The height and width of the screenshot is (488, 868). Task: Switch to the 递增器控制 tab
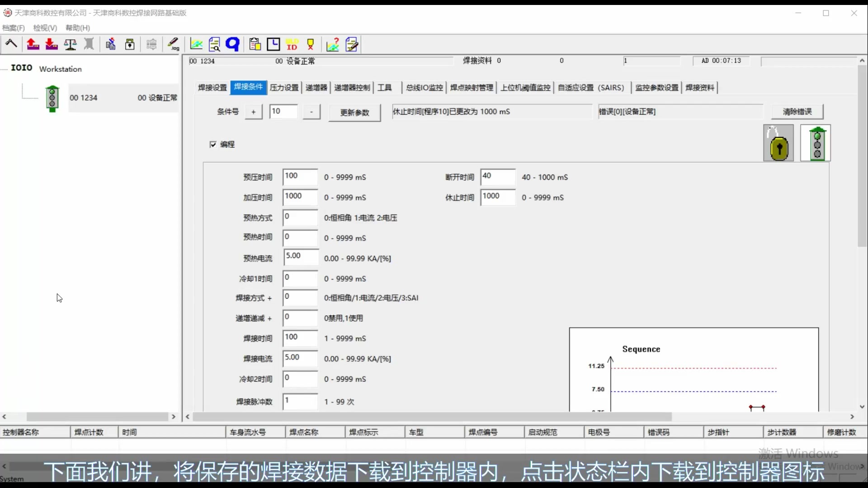352,88
